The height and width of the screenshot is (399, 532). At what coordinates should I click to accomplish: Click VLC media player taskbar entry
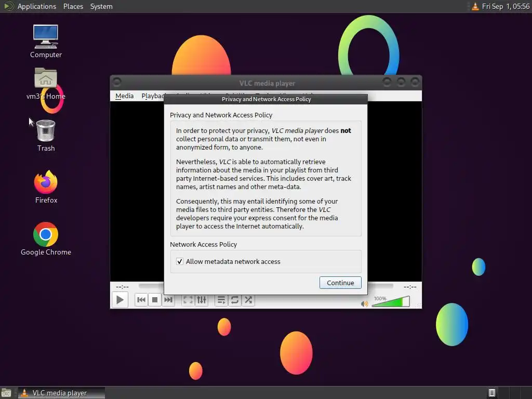(61, 393)
